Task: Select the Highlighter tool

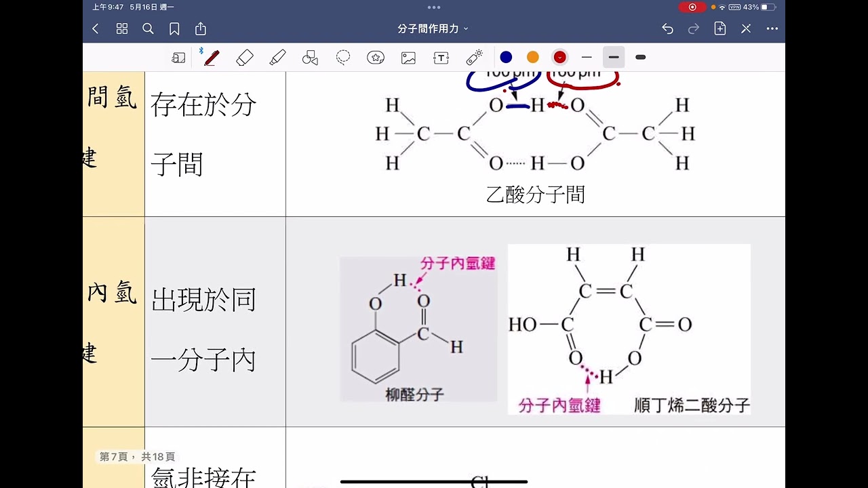Action: click(277, 58)
